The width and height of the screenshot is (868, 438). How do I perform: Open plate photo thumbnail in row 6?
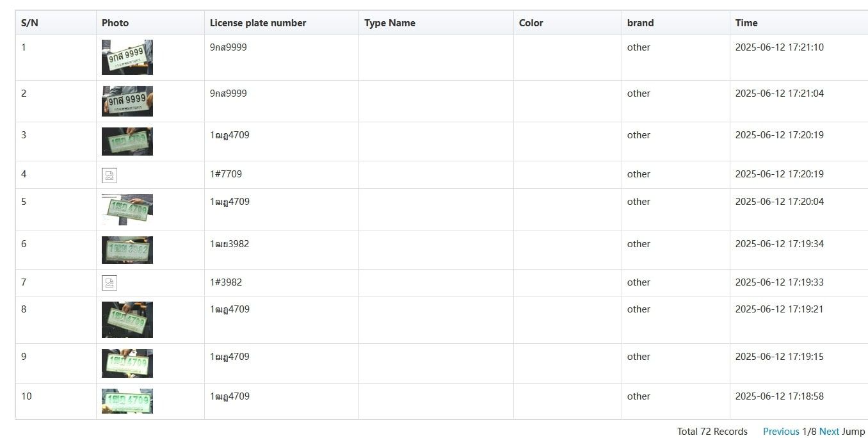(127, 250)
